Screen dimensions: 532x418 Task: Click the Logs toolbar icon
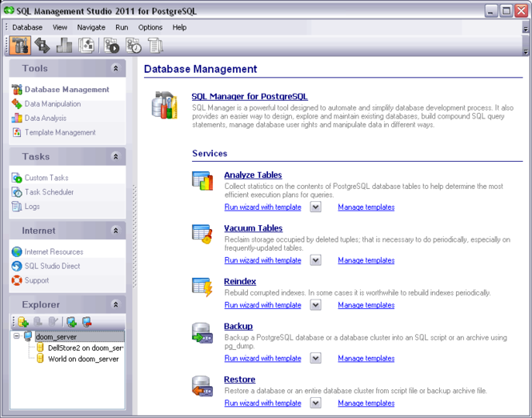pos(156,45)
